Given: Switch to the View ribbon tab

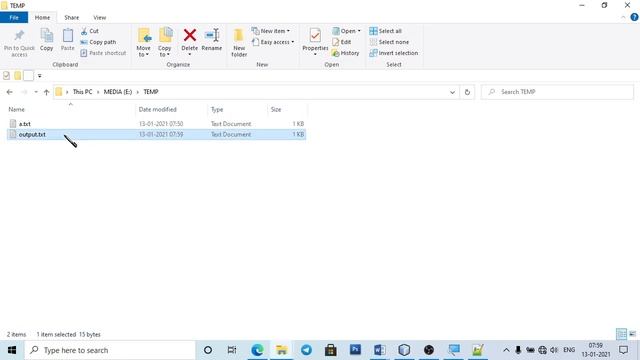Looking at the screenshot, I should pos(100,18).
